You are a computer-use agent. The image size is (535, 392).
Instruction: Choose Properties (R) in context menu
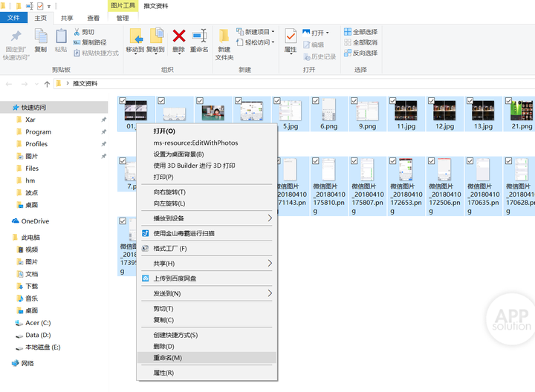207,373
